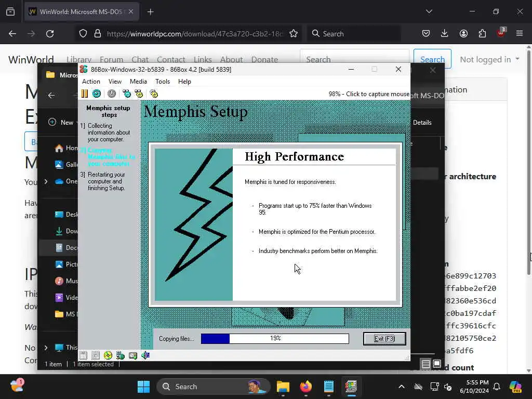Open a new Firefox tab

coord(150,12)
